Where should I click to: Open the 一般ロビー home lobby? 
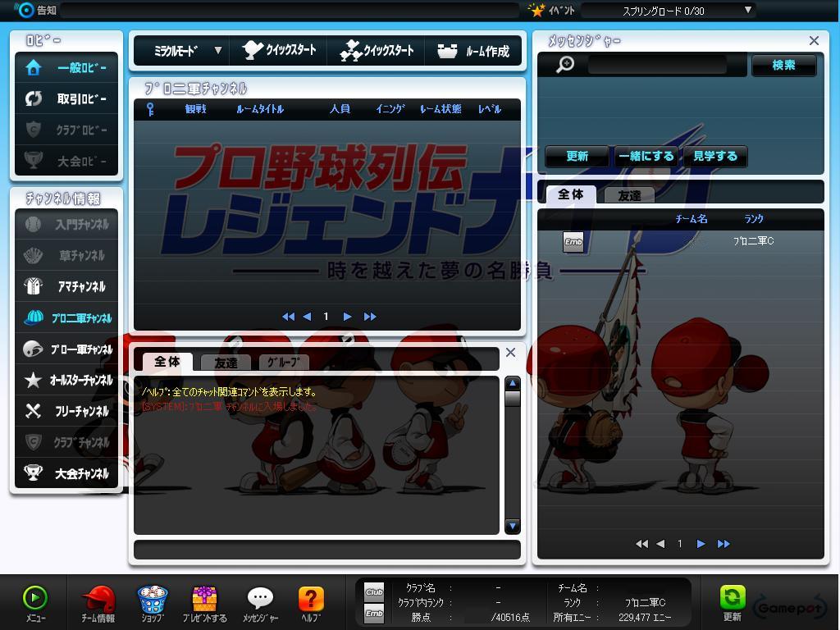click(x=66, y=68)
